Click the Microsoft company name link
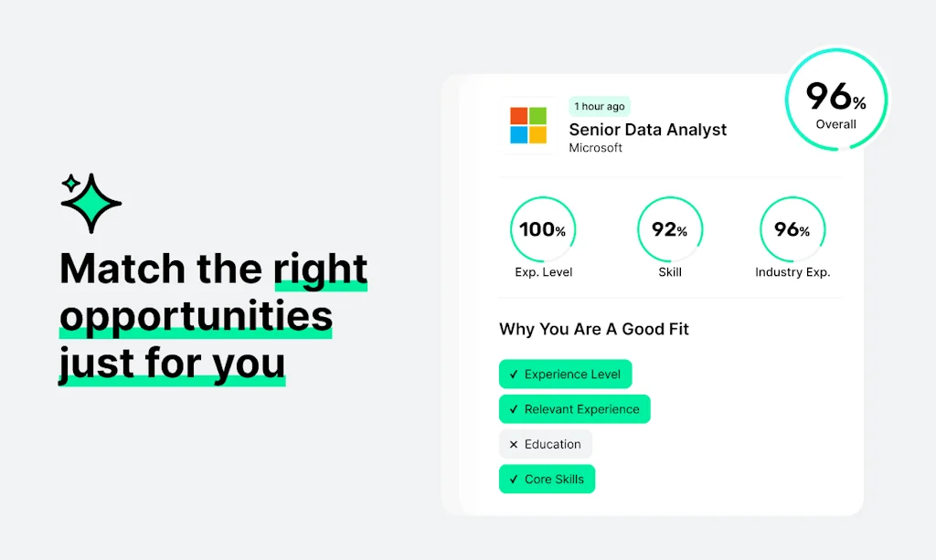Image resolution: width=936 pixels, height=560 pixels. tap(595, 148)
